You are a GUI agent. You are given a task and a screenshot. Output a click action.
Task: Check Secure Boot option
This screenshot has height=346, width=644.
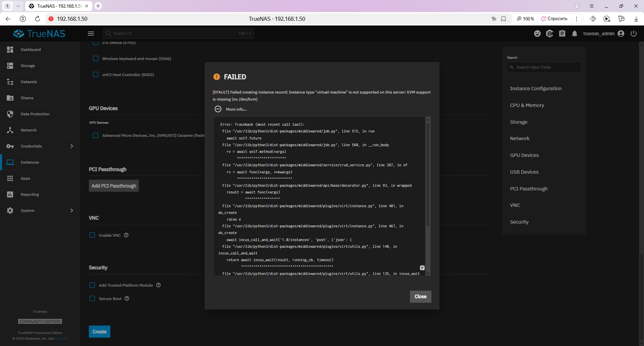92,298
